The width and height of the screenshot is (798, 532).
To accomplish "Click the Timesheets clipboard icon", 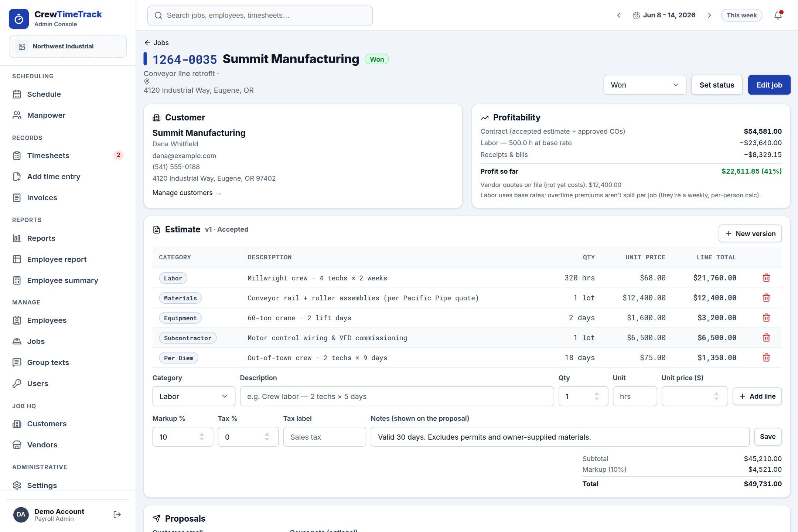I will click(x=17, y=156).
